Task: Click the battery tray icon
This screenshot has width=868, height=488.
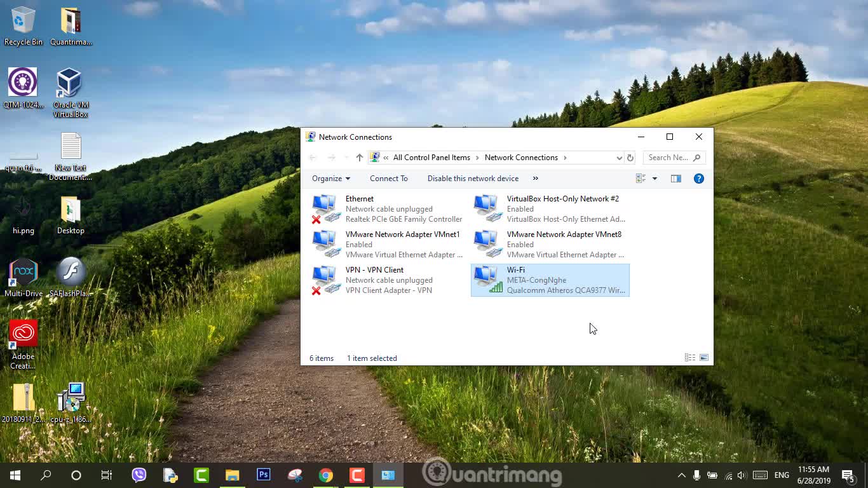Action: (712, 475)
